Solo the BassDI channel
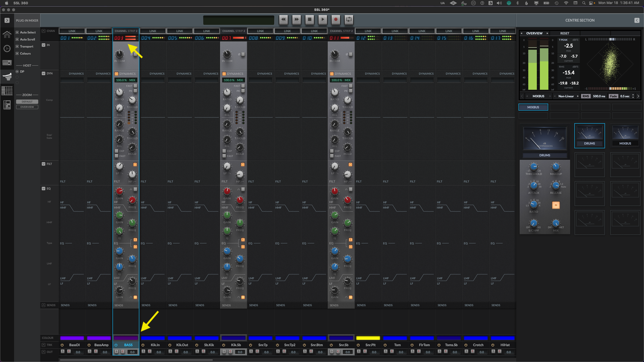Image resolution: width=644 pixels, height=362 pixels. point(63,351)
